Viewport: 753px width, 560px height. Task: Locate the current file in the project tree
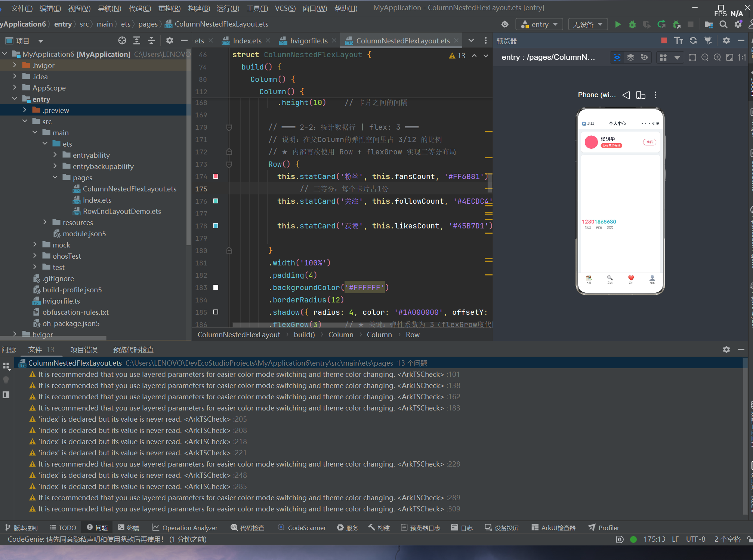[x=122, y=41]
